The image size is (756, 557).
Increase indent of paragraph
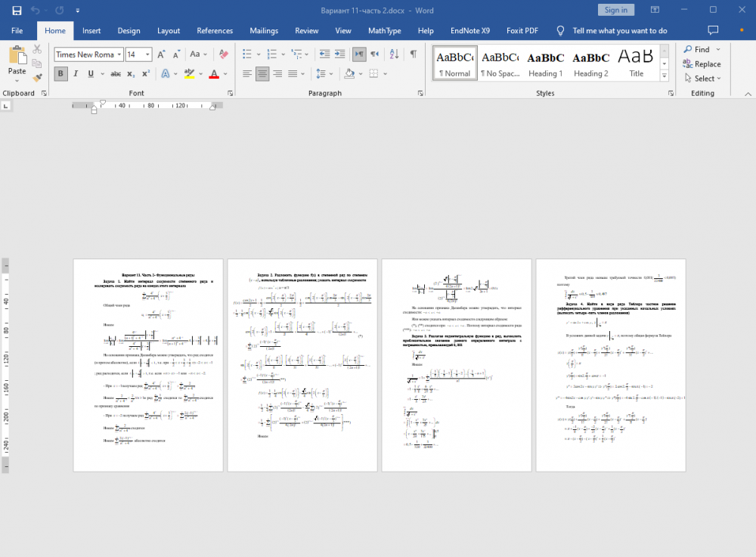(x=340, y=54)
